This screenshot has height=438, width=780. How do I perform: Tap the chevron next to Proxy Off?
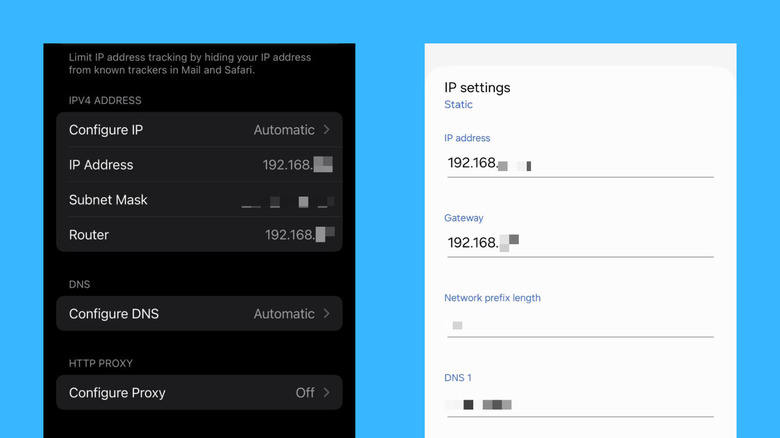point(326,393)
